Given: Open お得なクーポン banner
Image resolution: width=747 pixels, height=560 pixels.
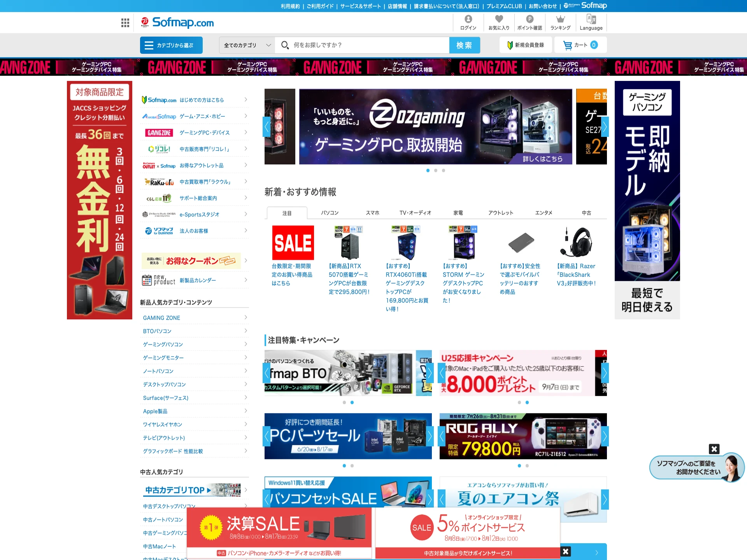Looking at the screenshot, I should click(x=191, y=261).
